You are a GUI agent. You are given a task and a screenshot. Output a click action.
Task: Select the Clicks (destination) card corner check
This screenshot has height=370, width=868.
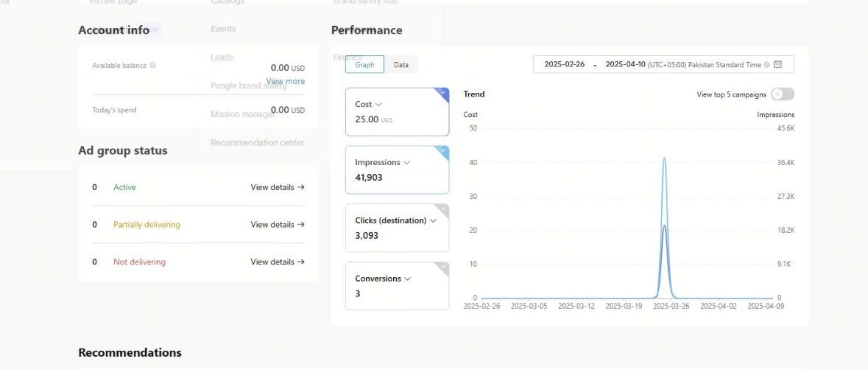click(442, 209)
